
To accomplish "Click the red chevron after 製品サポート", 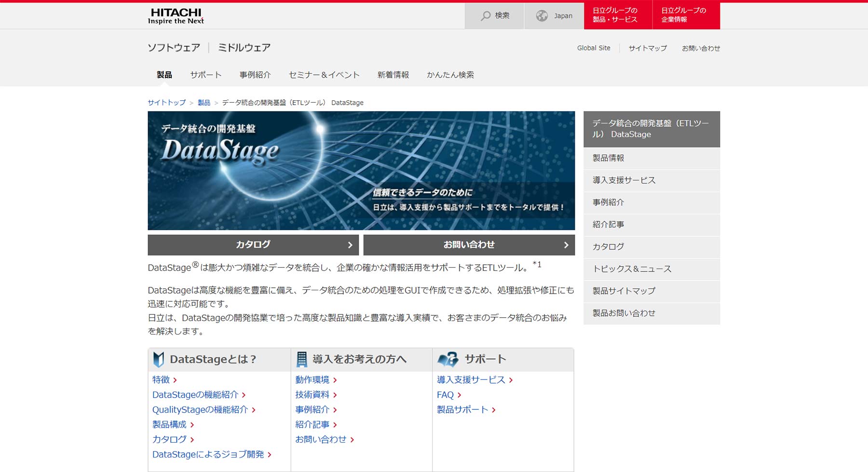I will (x=494, y=410).
